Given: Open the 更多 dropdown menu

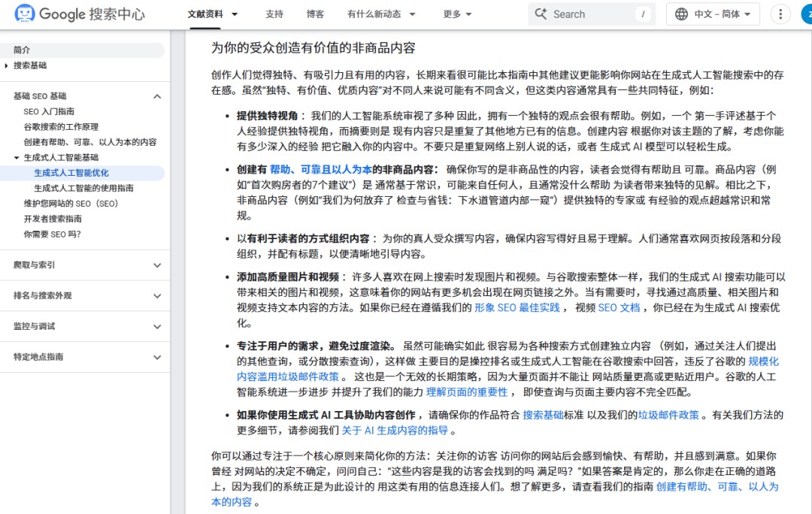Looking at the screenshot, I should coord(457,14).
